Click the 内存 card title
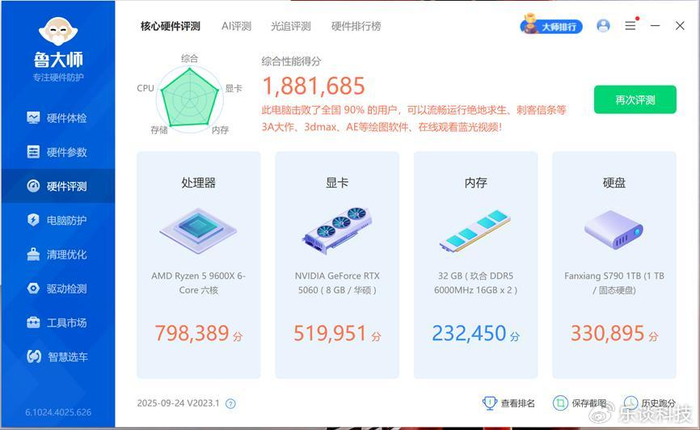Viewport: 700px width, 430px height. click(x=475, y=183)
